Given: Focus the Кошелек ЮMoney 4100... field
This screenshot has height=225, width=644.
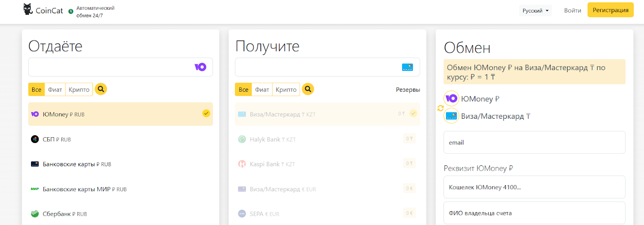Looking at the screenshot, I should pos(534,187).
